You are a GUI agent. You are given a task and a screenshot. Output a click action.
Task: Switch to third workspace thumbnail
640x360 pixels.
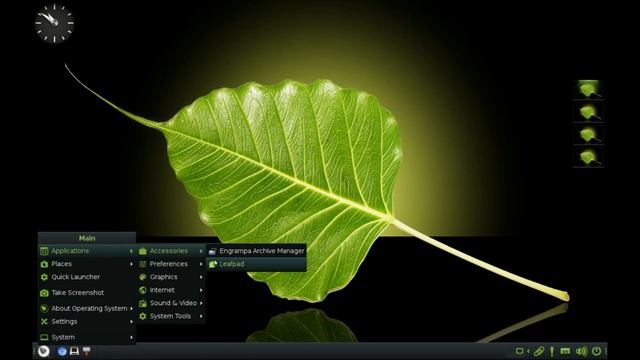(588, 135)
